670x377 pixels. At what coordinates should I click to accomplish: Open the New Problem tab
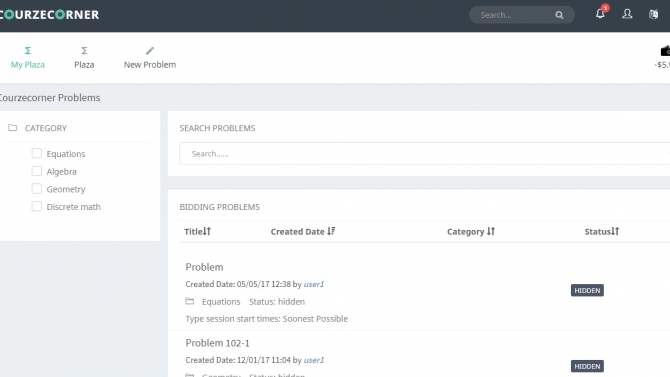(x=150, y=57)
